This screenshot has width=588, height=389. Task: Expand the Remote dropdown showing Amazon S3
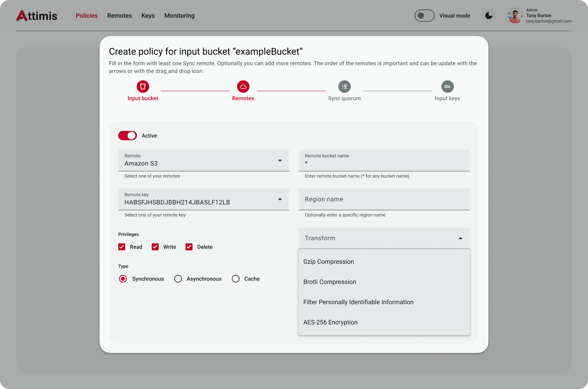[203, 160]
